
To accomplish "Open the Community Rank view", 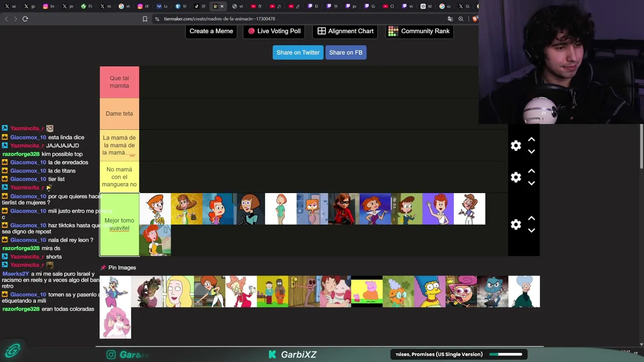I will (x=420, y=31).
